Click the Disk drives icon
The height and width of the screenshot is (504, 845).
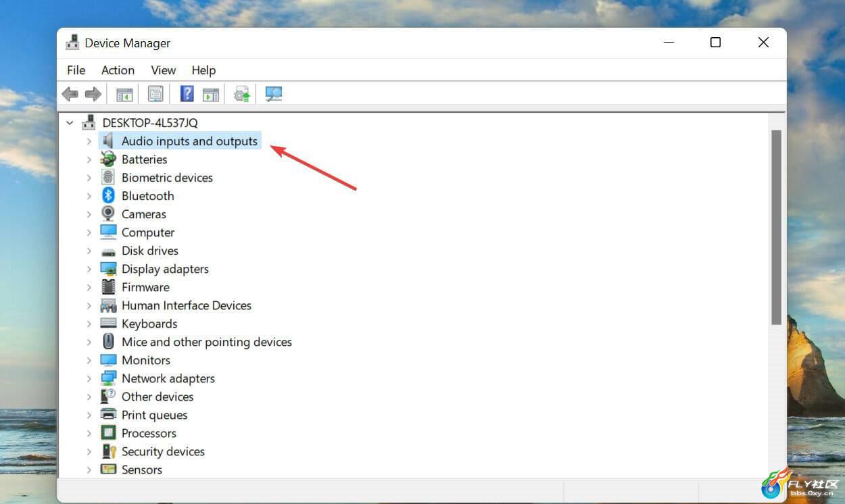click(x=108, y=251)
